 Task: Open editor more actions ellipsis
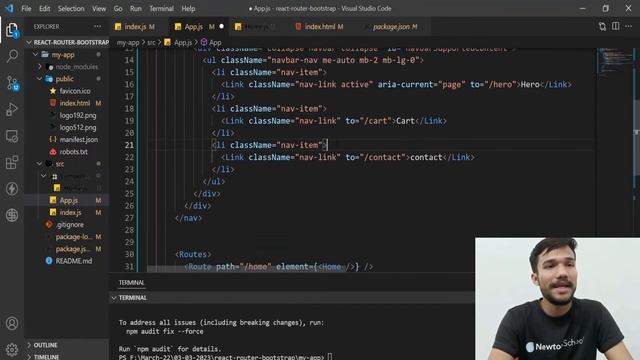[629, 27]
